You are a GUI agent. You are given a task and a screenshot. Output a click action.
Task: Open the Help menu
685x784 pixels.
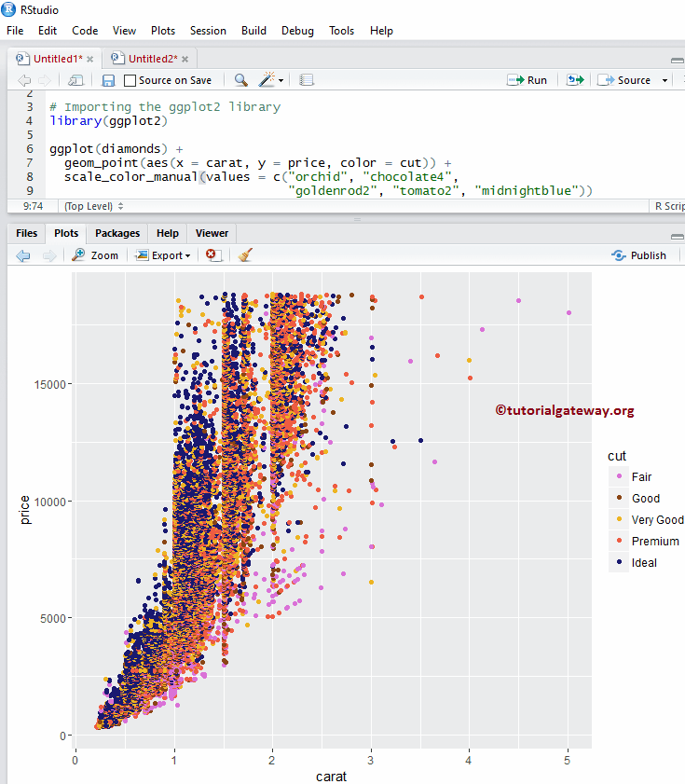(x=381, y=31)
